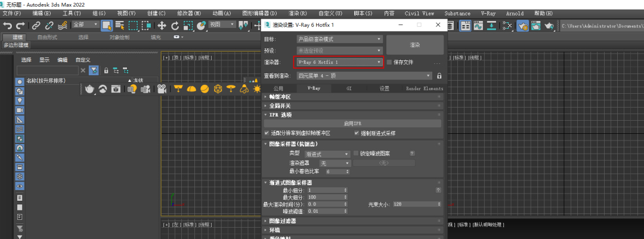Activate the Select Object tool
Screen dimensions: 644x239
[x=107, y=26]
